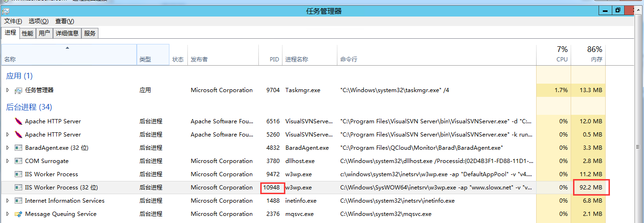The image size is (644, 223).
Task: Switch to the 服务 tab
Action: click(x=90, y=33)
